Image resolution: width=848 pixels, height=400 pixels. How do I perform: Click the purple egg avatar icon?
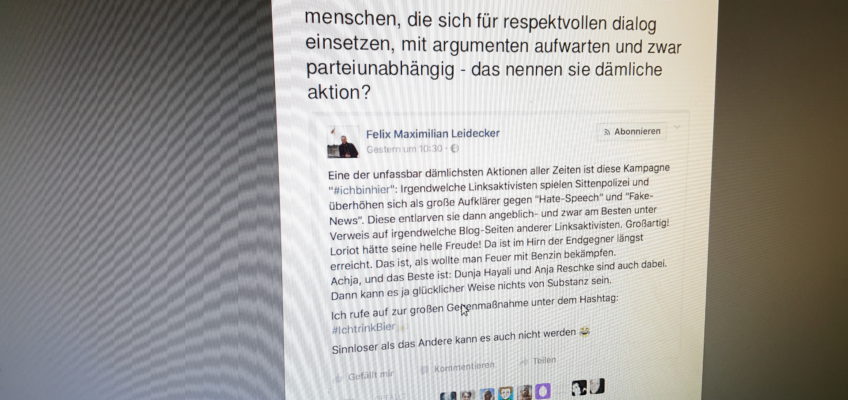point(543,391)
